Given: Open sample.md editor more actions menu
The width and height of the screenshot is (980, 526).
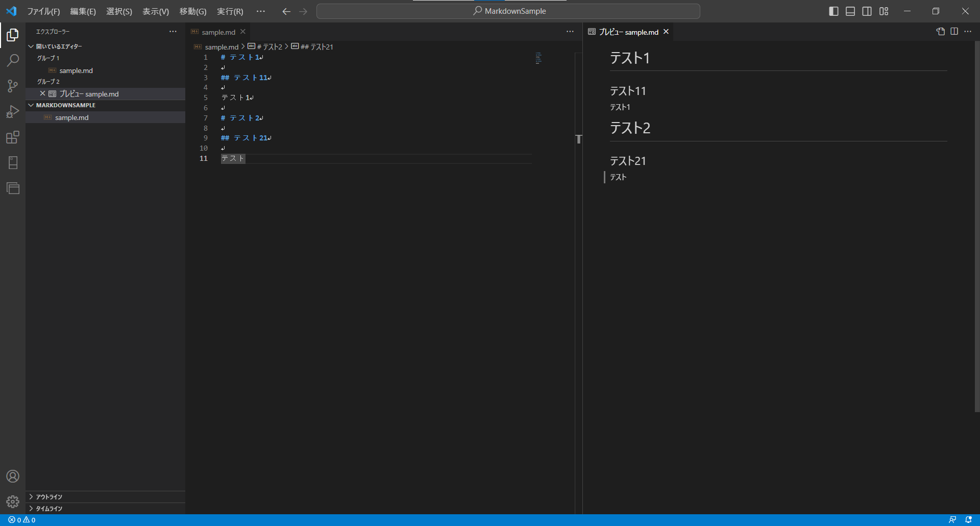Looking at the screenshot, I should [570, 32].
